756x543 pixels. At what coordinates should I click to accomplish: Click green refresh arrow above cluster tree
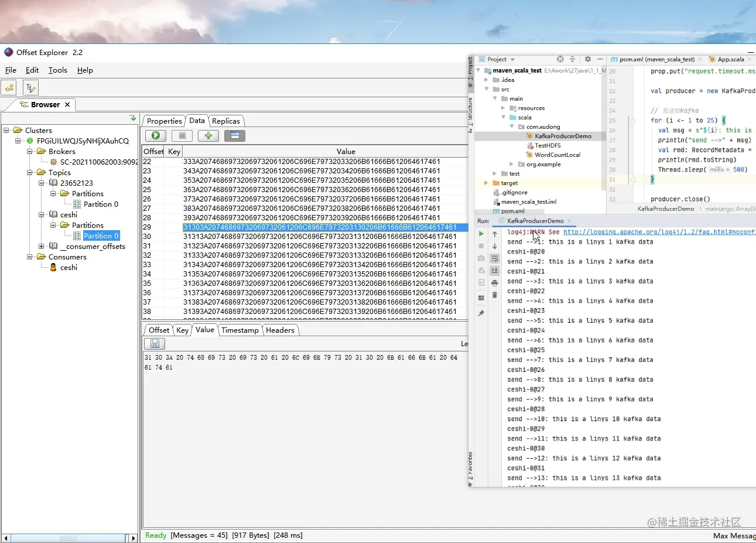tap(132, 117)
